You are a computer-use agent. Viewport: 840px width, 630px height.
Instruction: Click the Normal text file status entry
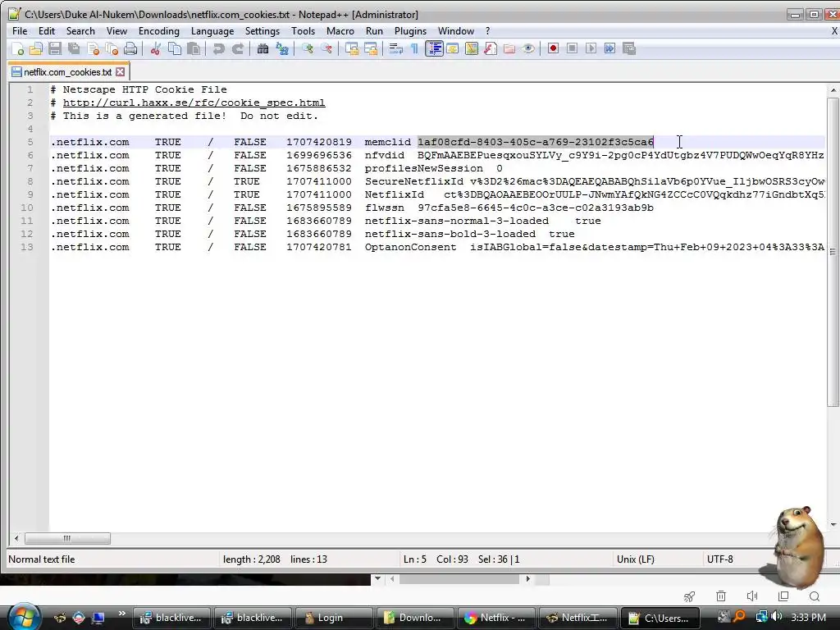[41, 559]
